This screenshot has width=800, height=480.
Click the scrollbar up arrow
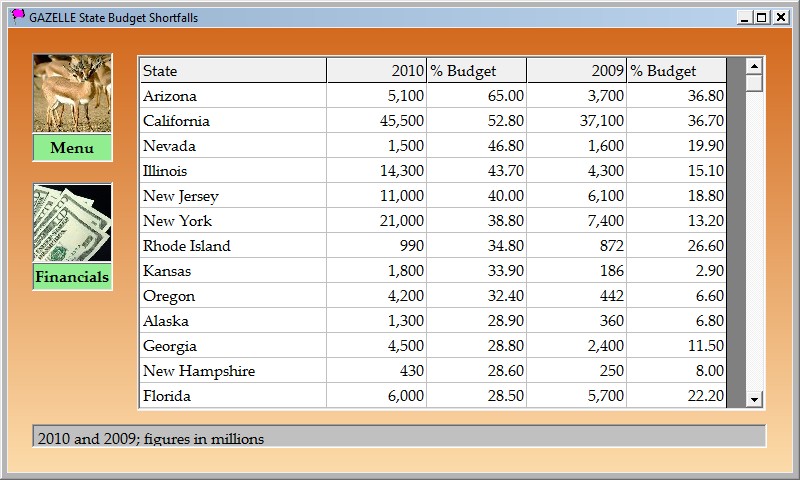(x=754, y=66)
